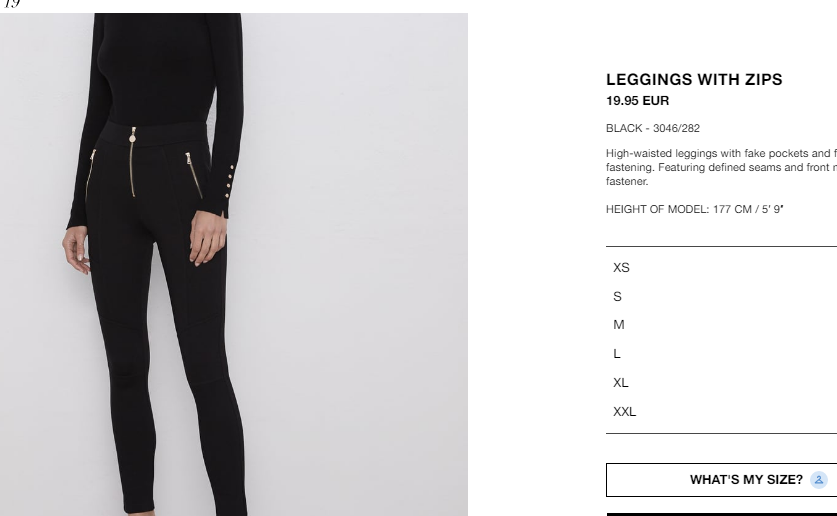The image size is (837, 516).
Task: Open the What's My Size? guide
Action: coord(721,480)
